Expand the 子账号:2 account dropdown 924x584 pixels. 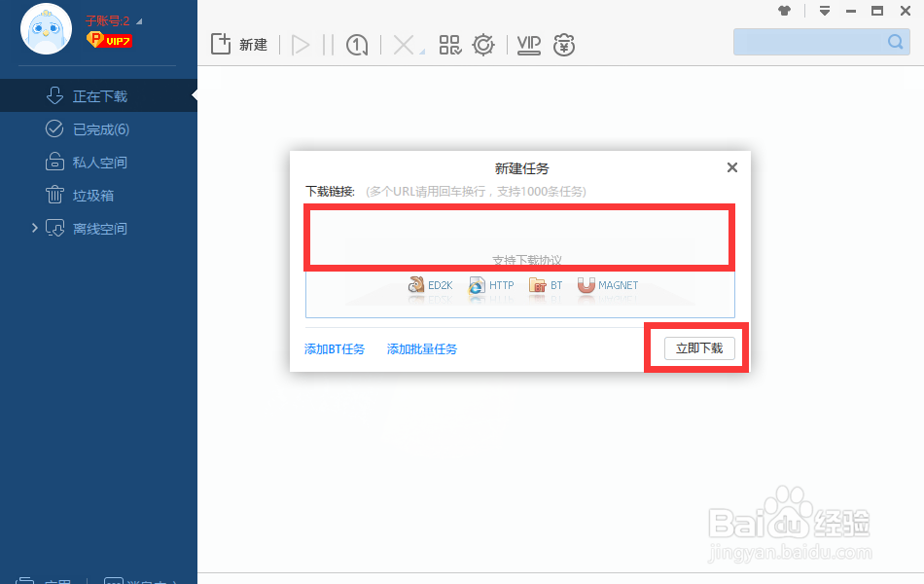pos(140,21)
